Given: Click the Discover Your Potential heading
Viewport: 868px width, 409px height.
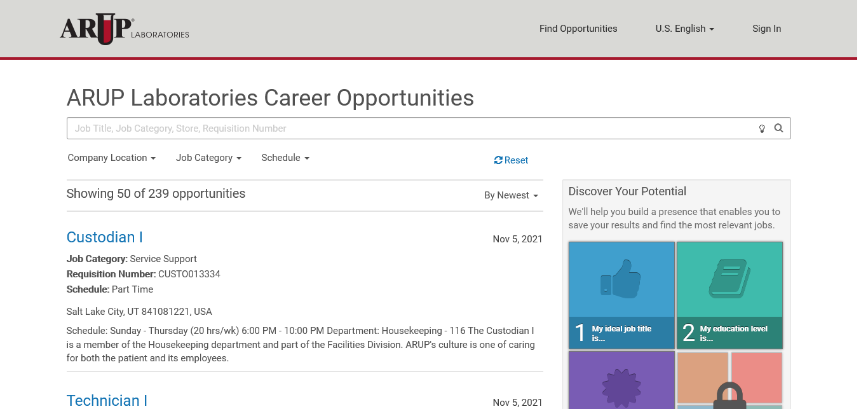Looking at the screenshot, I should click(627, 191).
